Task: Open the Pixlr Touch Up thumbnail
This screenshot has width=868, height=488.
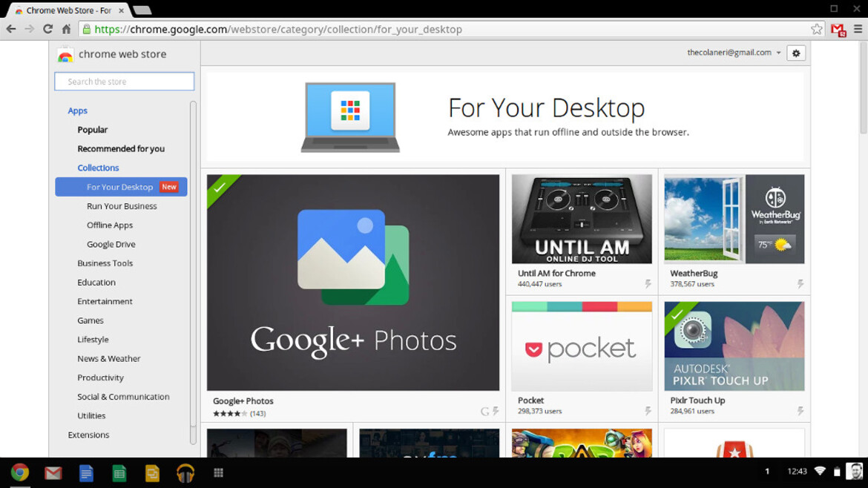Action: pyautogui.click(x=734, y=346)
